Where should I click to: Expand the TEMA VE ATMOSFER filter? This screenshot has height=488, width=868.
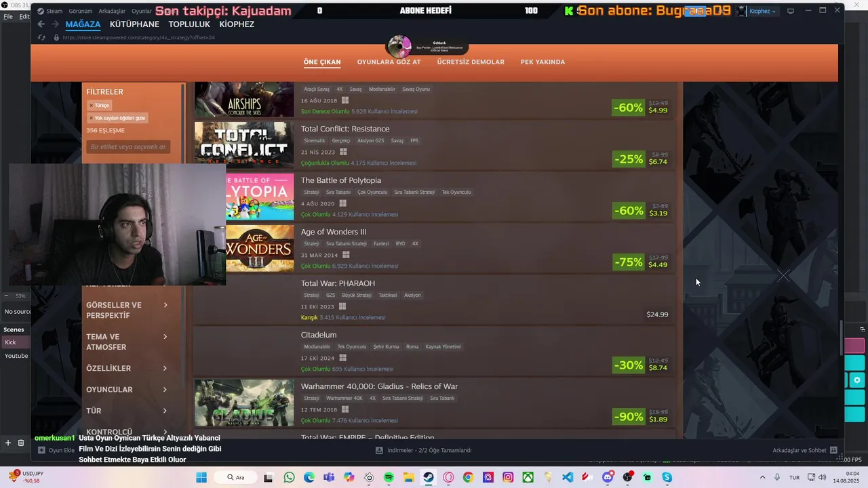tap(127, 342)
